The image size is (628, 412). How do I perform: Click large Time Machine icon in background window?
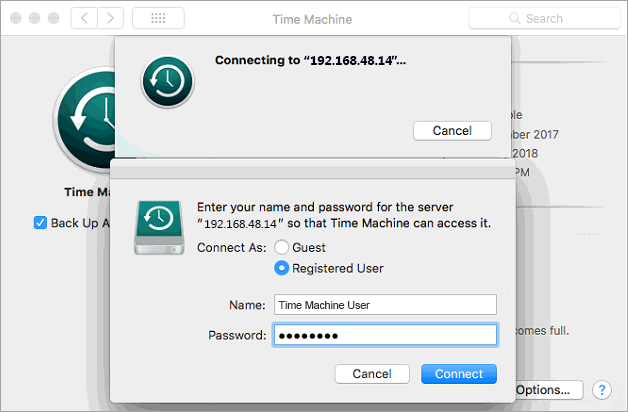click(x=85, y=119)
